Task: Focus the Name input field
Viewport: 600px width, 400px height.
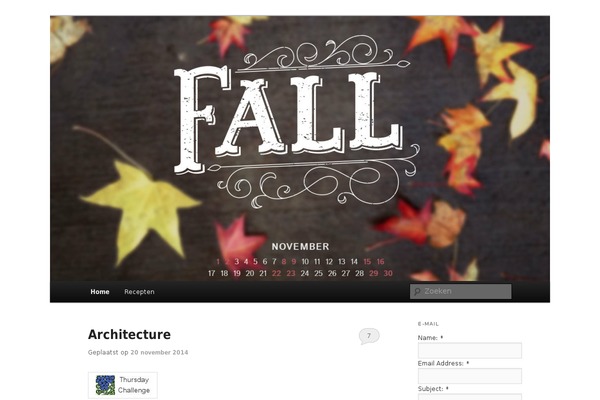Action: click(x=470, y=351)
